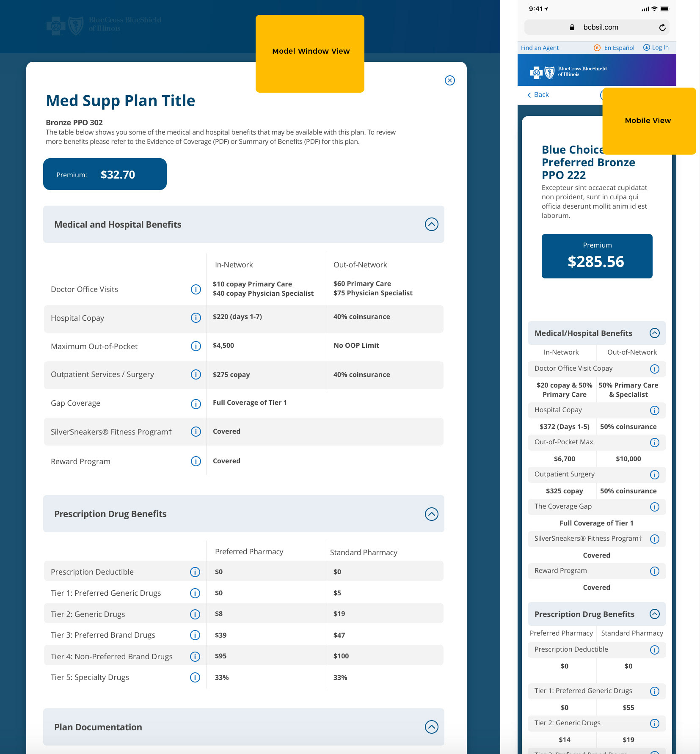The width and height of the screenshot is (700, 754).
Task: Open info for Tier 2: Generic Drugs in modal
Action: tap(195, 614)
